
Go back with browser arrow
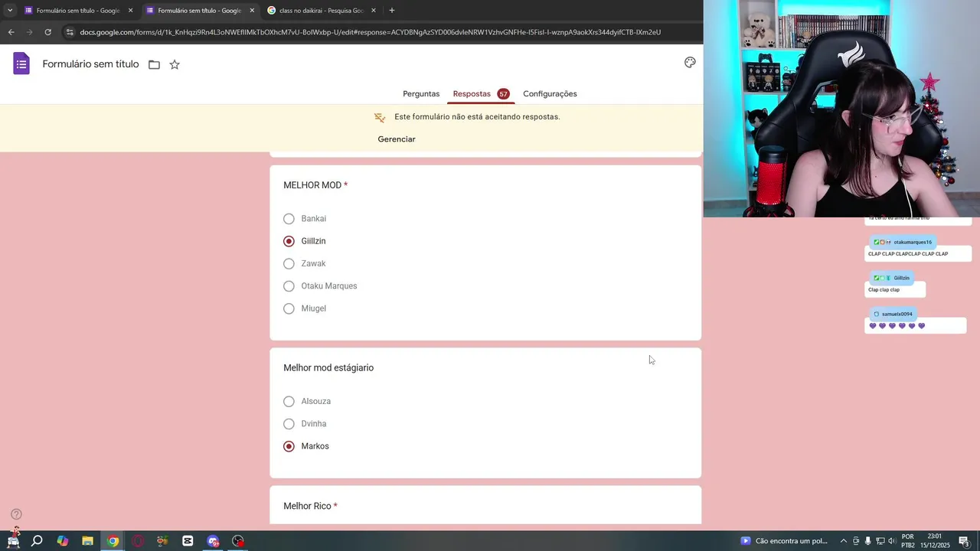click(11, 32)
